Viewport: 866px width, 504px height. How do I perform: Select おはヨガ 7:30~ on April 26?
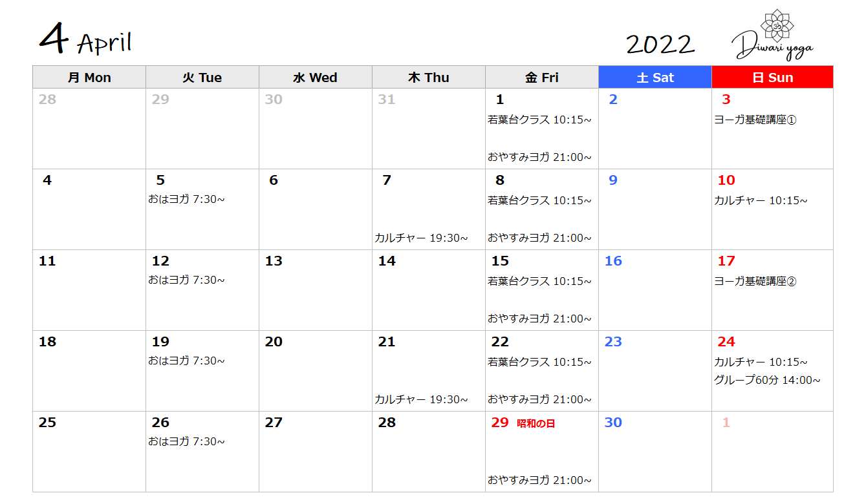[x=186, y=441]
